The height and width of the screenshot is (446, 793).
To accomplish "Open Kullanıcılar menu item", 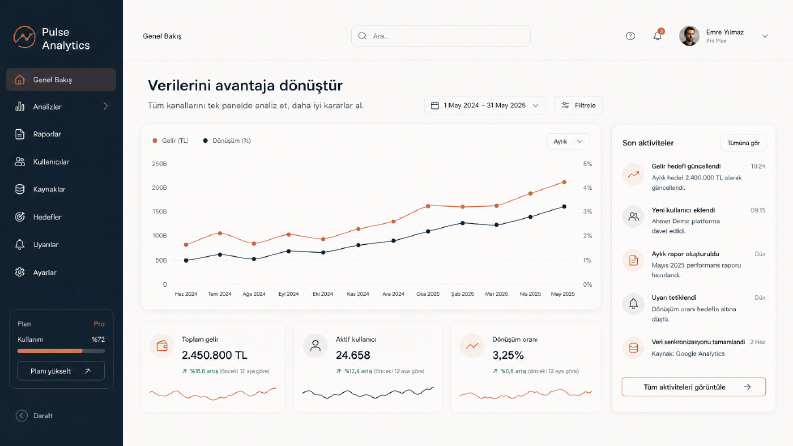I will pyautogui.click(x=61, y=162).
